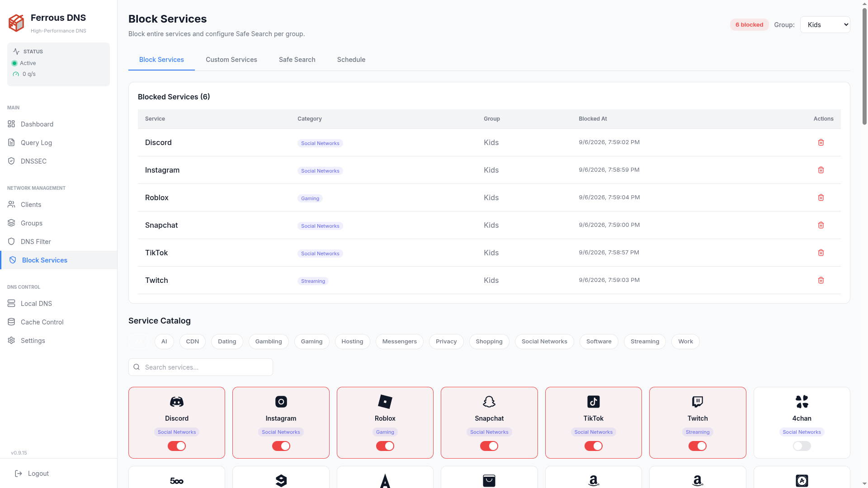Click the Clients people icon

11,204
